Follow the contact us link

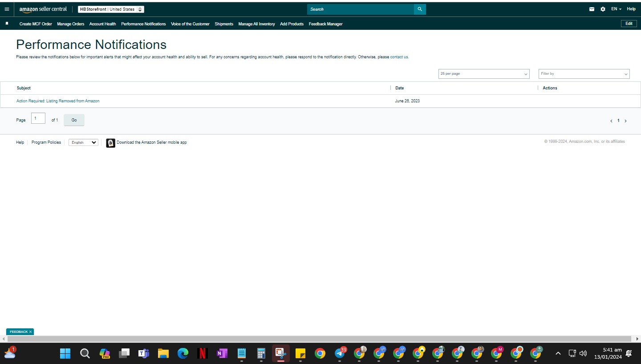click(x=399, y=57)
